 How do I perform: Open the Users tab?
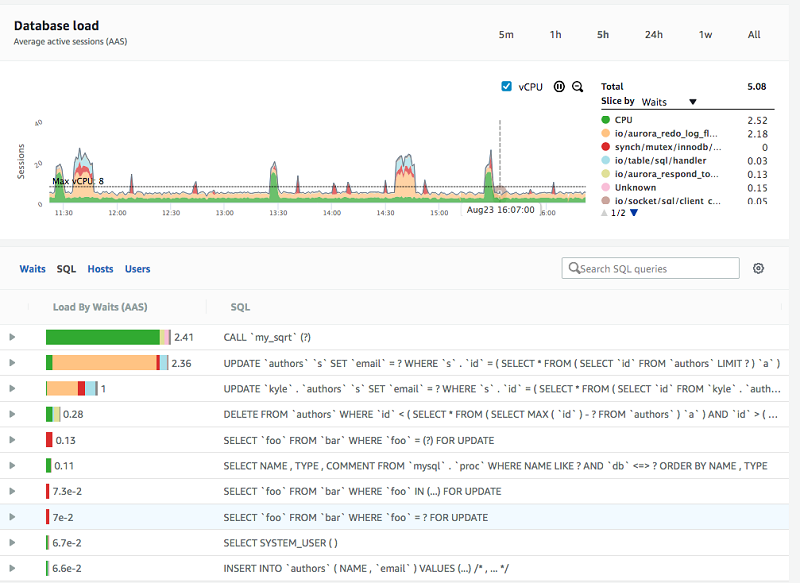[x=137, y=269]
